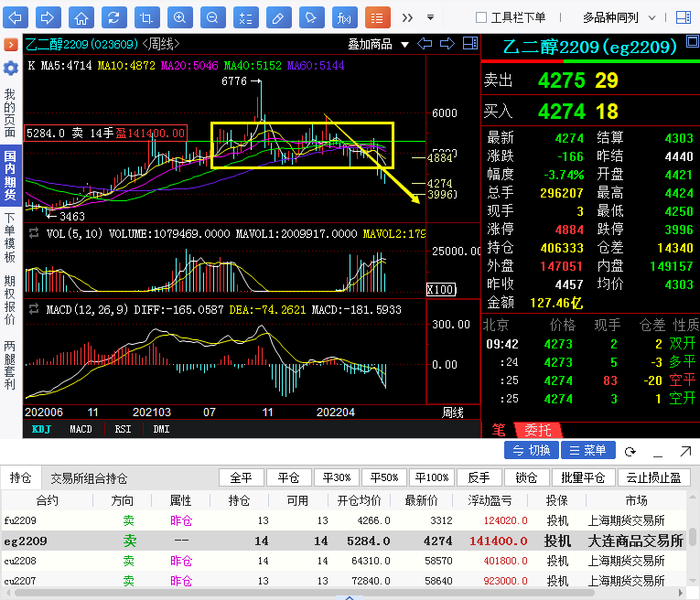Click the zoom out magnifier icon

click(211, 17)
